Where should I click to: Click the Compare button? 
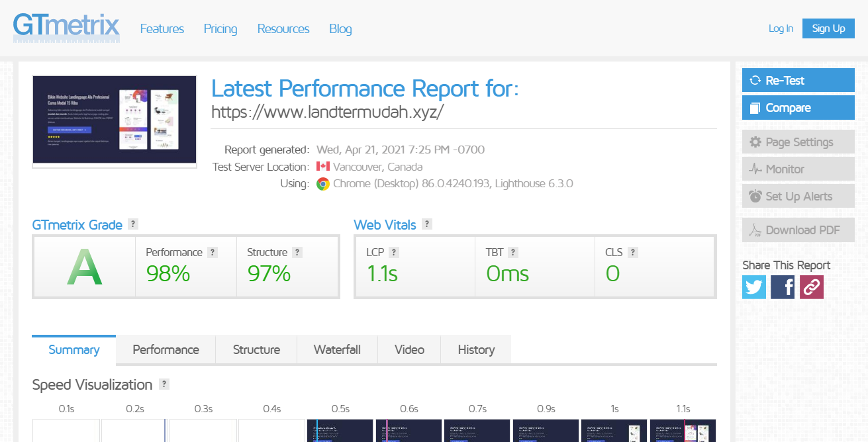click(x=798, y=108)
